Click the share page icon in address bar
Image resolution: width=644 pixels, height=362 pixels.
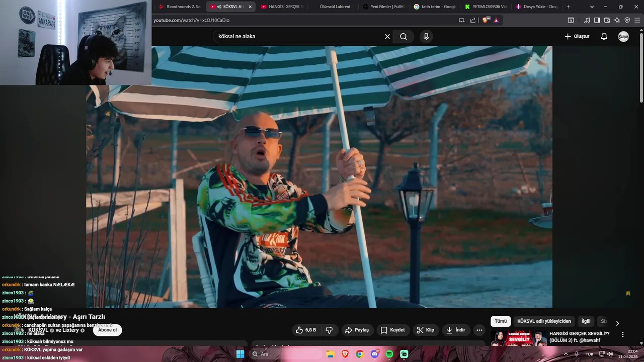tap(473, 20)
